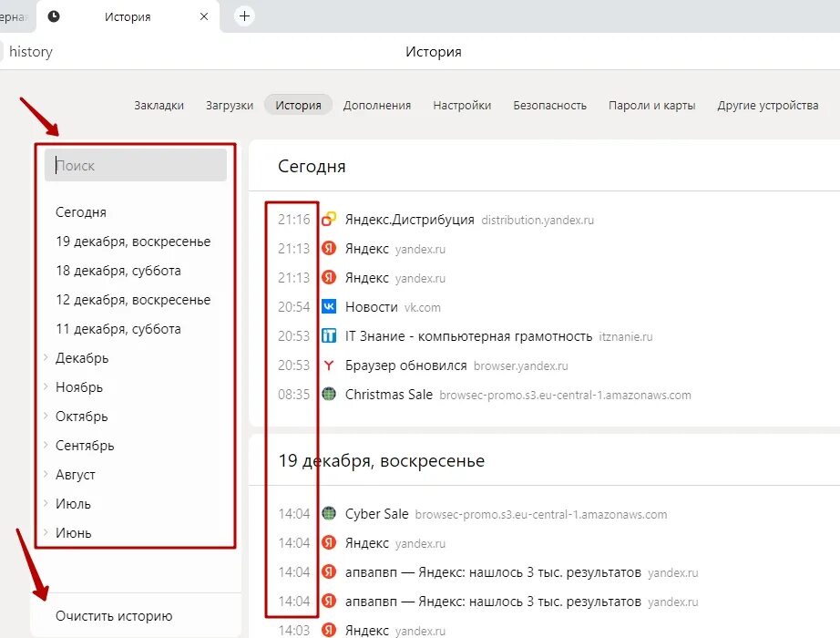This screenshot has height=638, width=840.
Task: Click the browser.yandex.ru domain text
Action: 521,365
